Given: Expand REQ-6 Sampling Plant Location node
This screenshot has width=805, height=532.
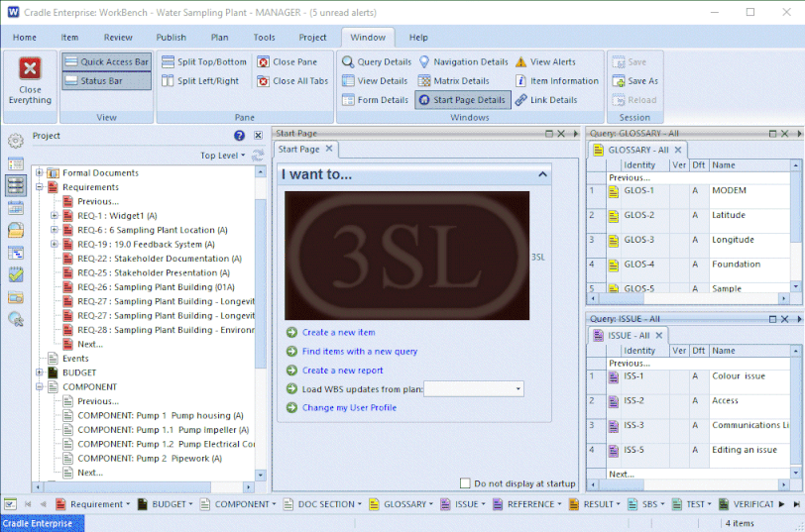Looking at the screenshot, I should 54,230.
